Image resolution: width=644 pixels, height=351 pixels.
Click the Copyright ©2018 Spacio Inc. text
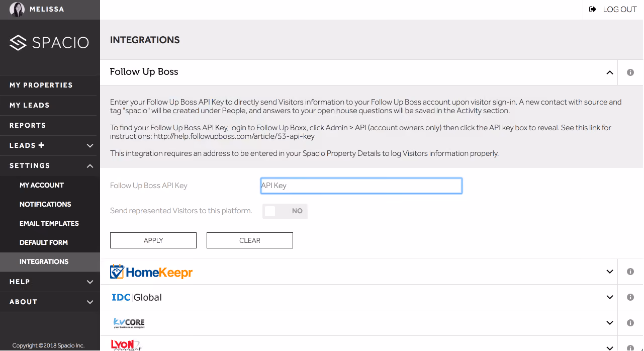click(48, 345)
